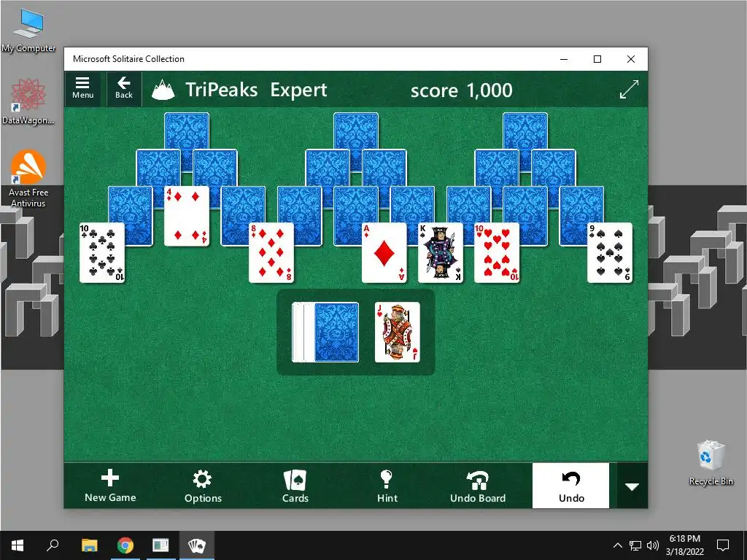Open the Recycle Bin
The height and width of the screenshot is (560, 747).
pyautogui.click(x=711, y=462)
